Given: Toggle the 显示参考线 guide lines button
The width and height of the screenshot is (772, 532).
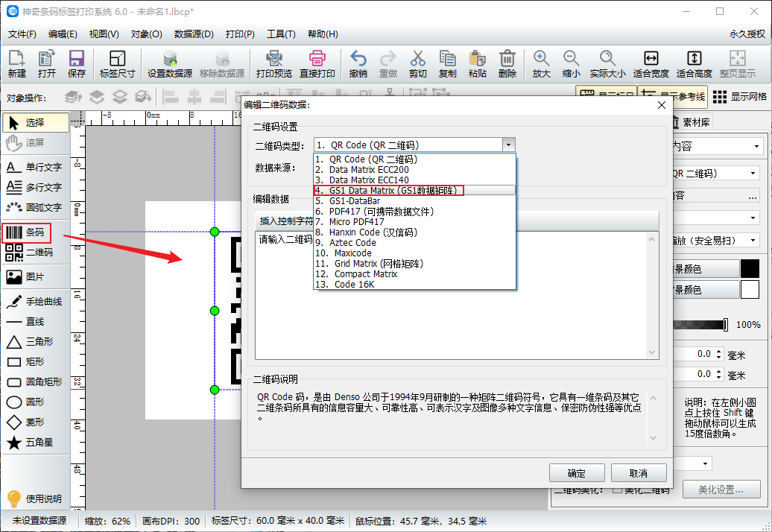Looking at the screenshot, I should point(672,97).
